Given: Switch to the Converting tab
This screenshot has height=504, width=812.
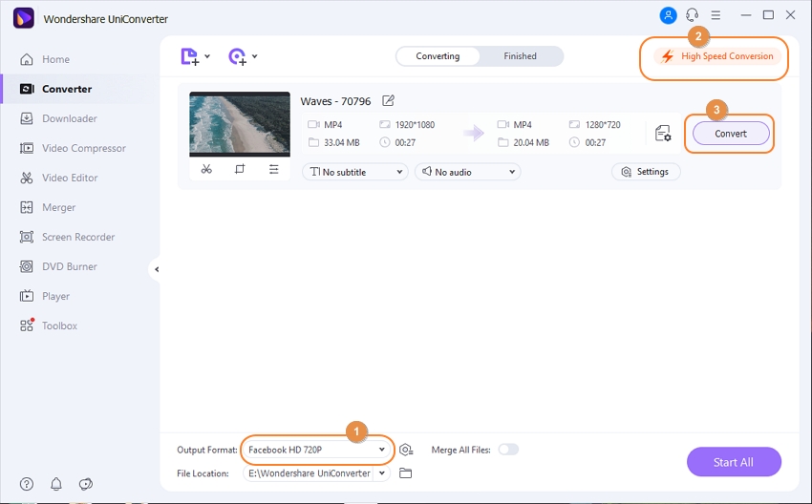Looking at the screenshot, I should pyautogui.click(x=438, y=56).
